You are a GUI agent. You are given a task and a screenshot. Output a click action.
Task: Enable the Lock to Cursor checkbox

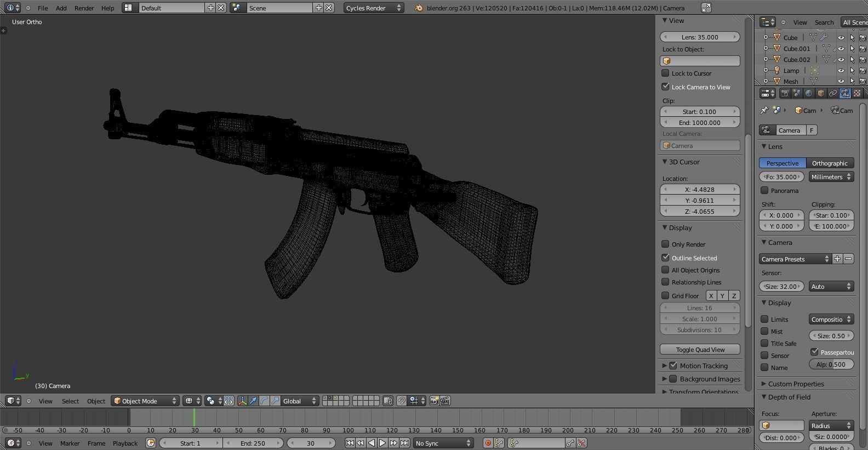(x=665, y=73)
